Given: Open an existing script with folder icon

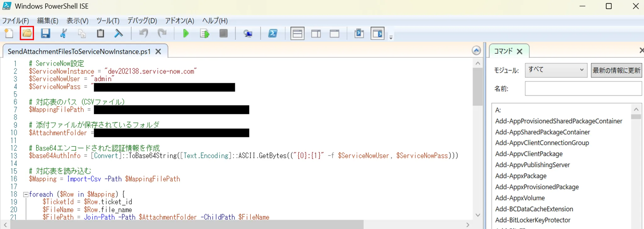Looking at the screenshot, I should pyautogui.click(x=27, y=33).
